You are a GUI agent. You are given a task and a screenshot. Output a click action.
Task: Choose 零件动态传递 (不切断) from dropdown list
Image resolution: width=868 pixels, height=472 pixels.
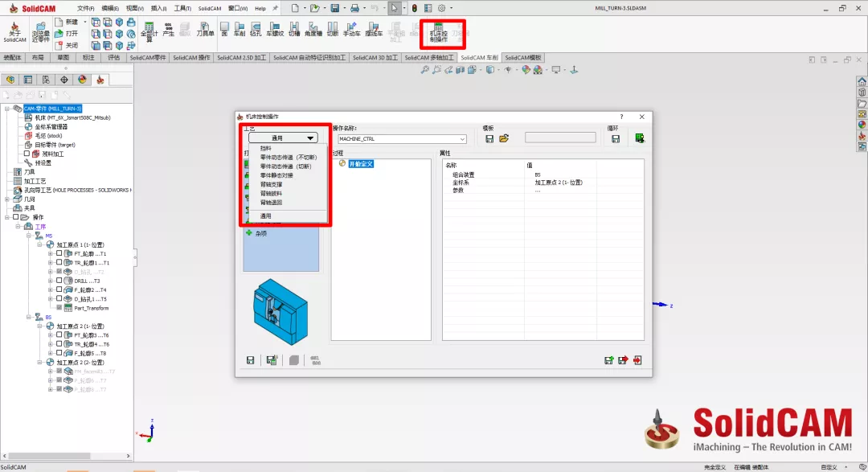289,158
